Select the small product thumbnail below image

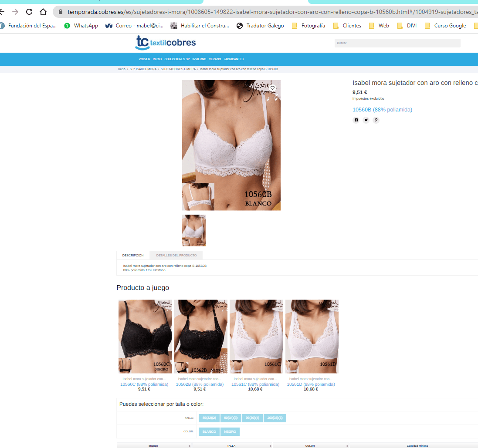click(194, 230)
